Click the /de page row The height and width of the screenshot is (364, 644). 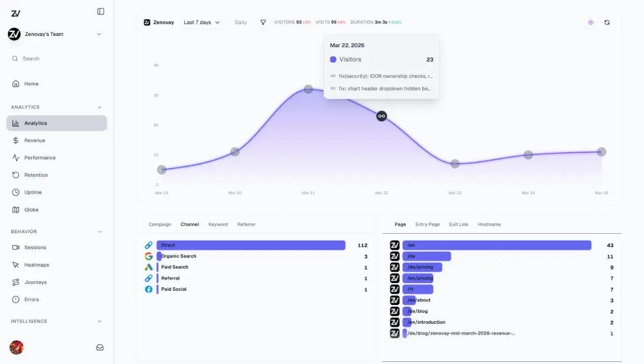coord(502,256)
